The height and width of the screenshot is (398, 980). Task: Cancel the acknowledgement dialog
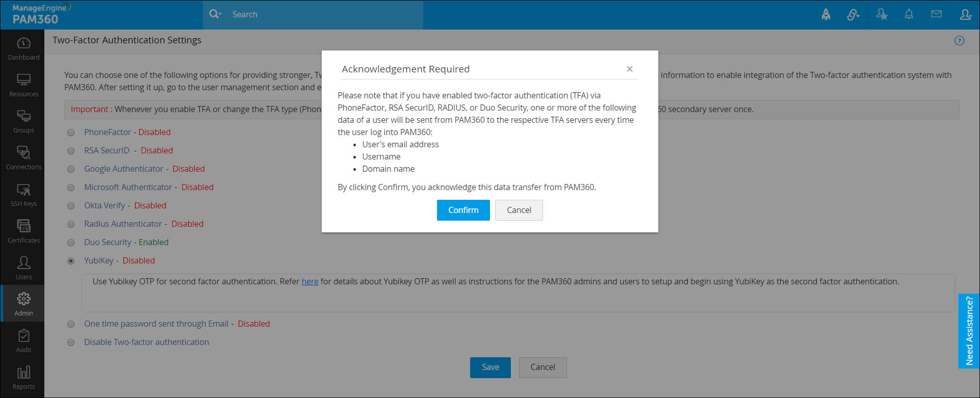(519, 210)
